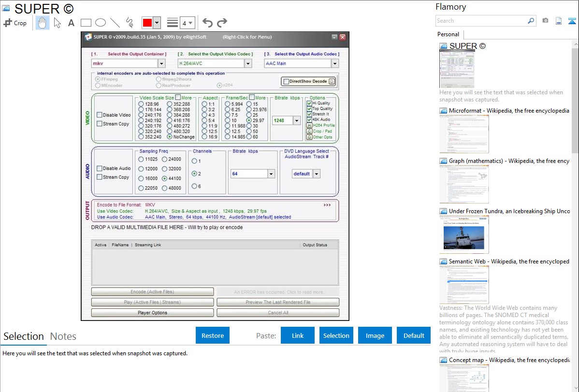Open the color picker dropdown arrow
This screenshot has height=392, width=579.
tap(157, 23)
